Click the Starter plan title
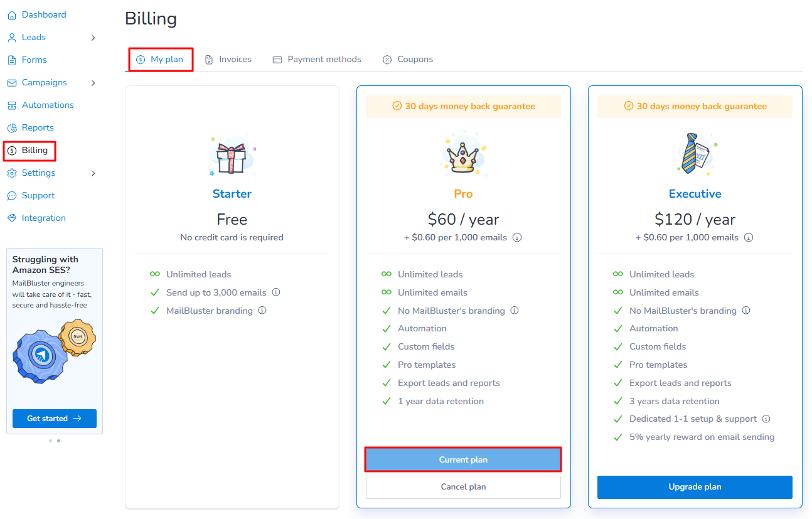 pos(232,194)
